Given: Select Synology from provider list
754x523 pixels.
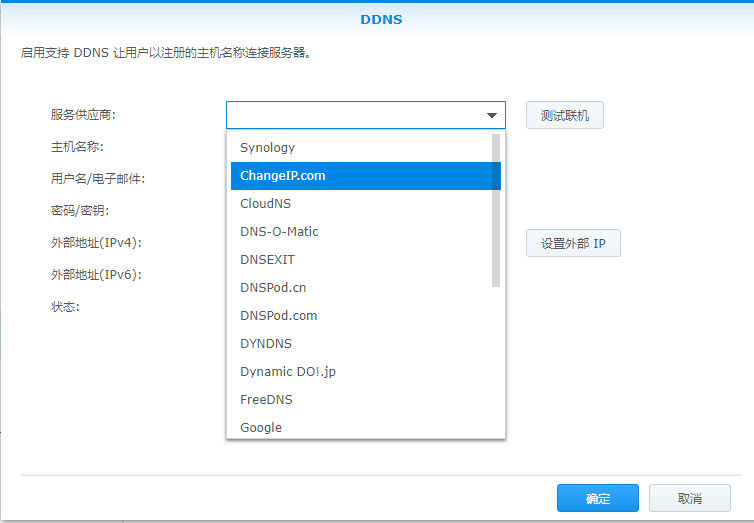Looking at the screenshot, I should (366, 148).
